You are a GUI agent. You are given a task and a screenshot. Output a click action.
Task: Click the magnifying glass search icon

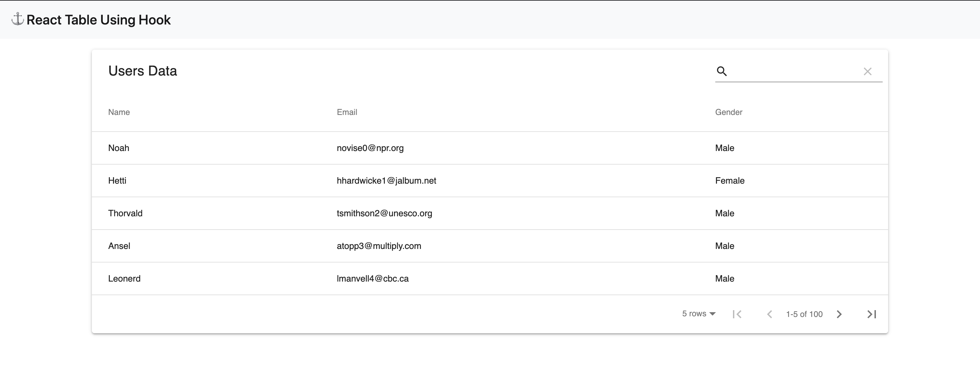click(721, 71)
